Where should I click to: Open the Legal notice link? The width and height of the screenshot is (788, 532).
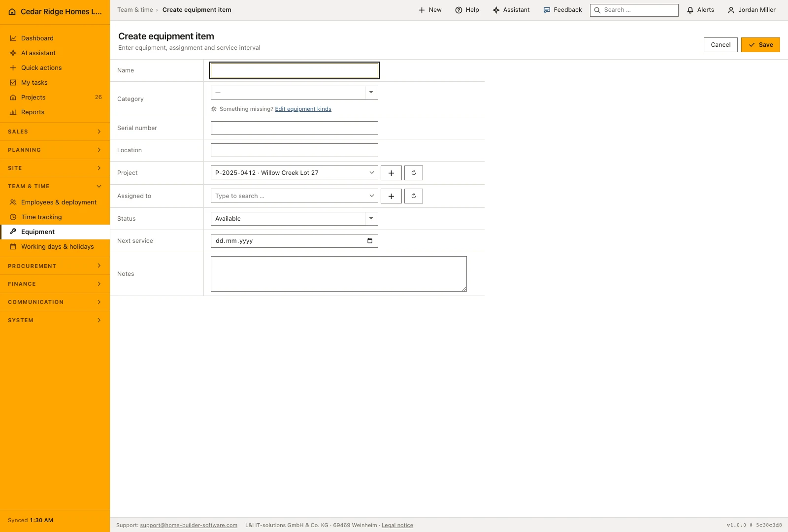[x=397, y=526]
